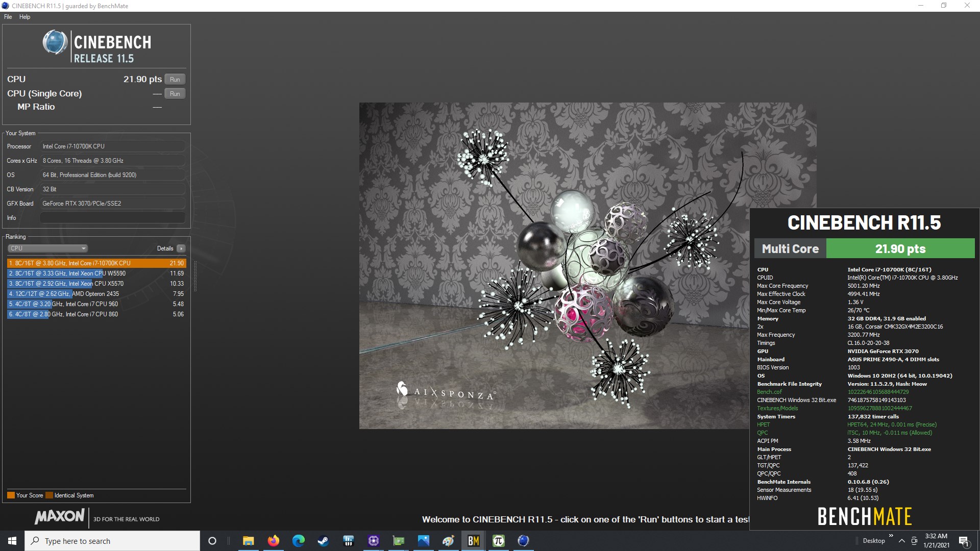Click the MAXON logo
980x551 pixels.
tap(60, 516)
